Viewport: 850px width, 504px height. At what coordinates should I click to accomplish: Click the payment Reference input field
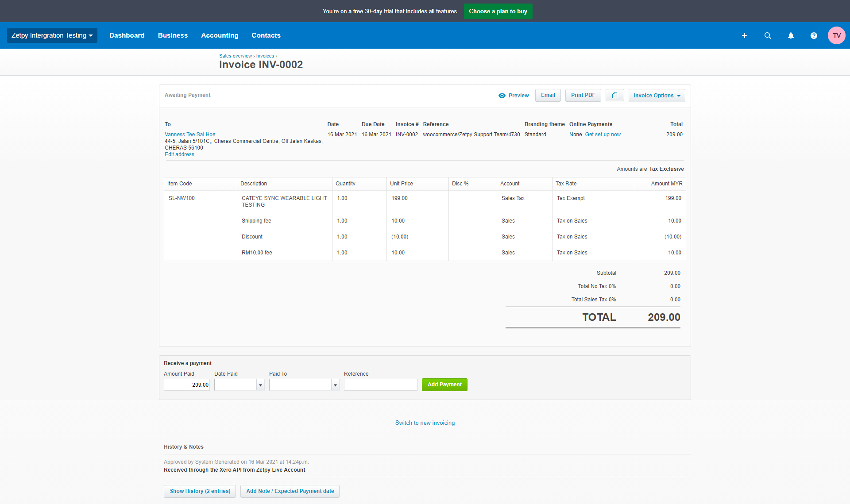click(380, 385)
